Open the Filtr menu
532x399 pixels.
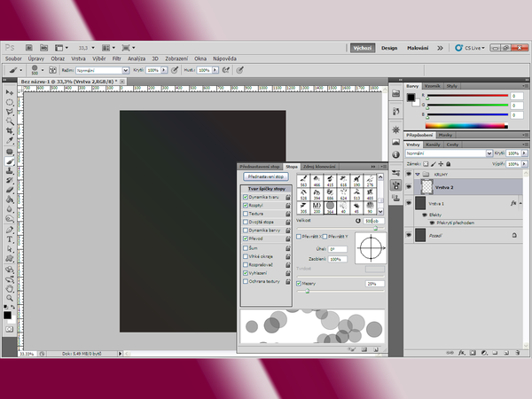pos(116,59)
